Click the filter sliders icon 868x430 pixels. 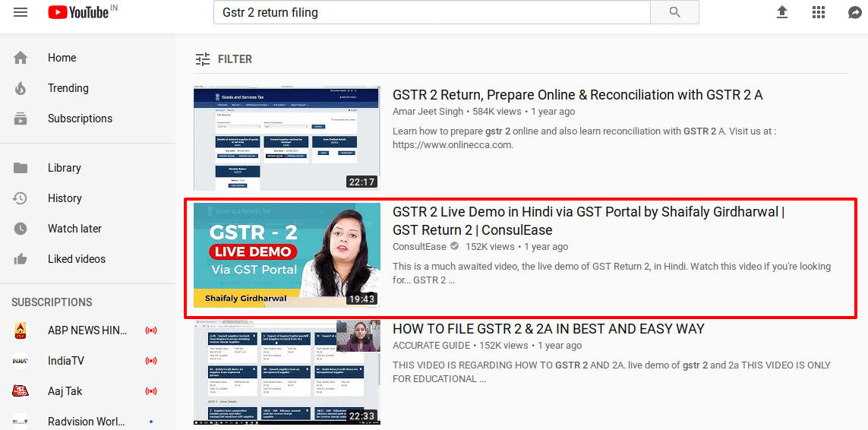click(203, 58)
